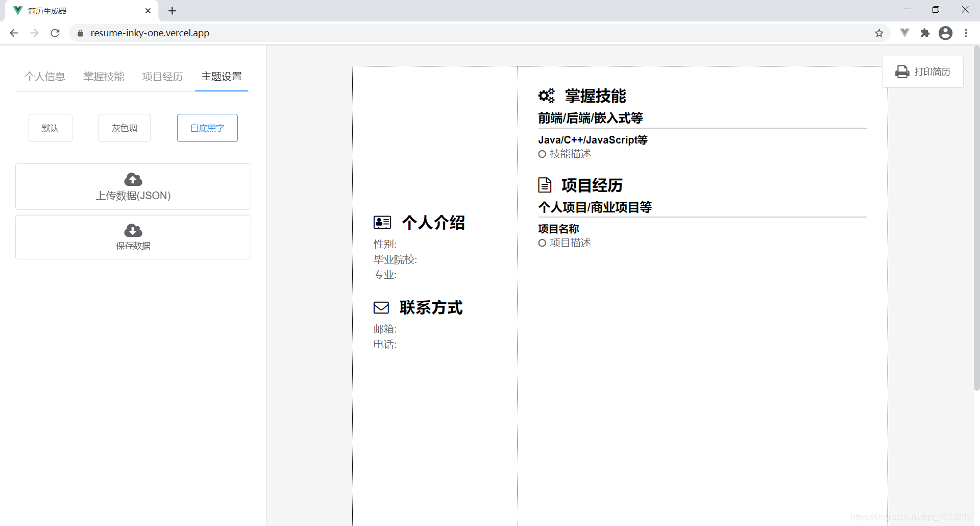The width and height of the screenshot is (980, 526).
Task: Close the 简历生成器 tab
Action: pyautogui.click(x=148, y=11)
